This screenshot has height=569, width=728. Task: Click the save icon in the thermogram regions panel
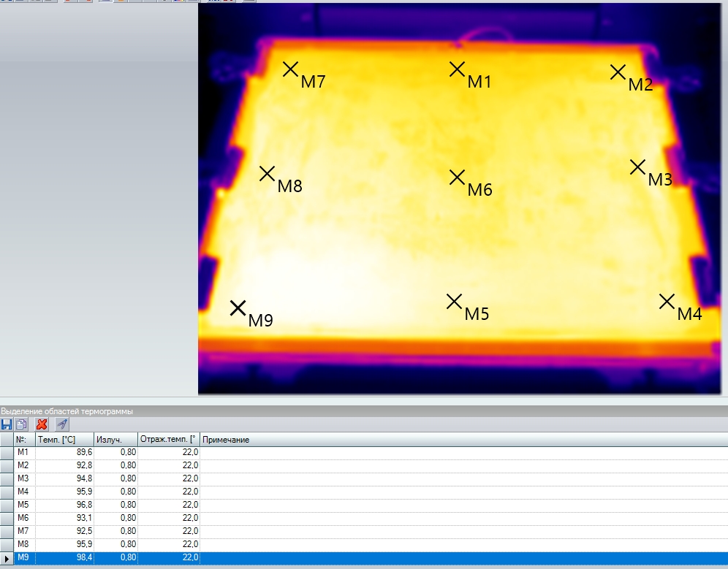(7, 424)
